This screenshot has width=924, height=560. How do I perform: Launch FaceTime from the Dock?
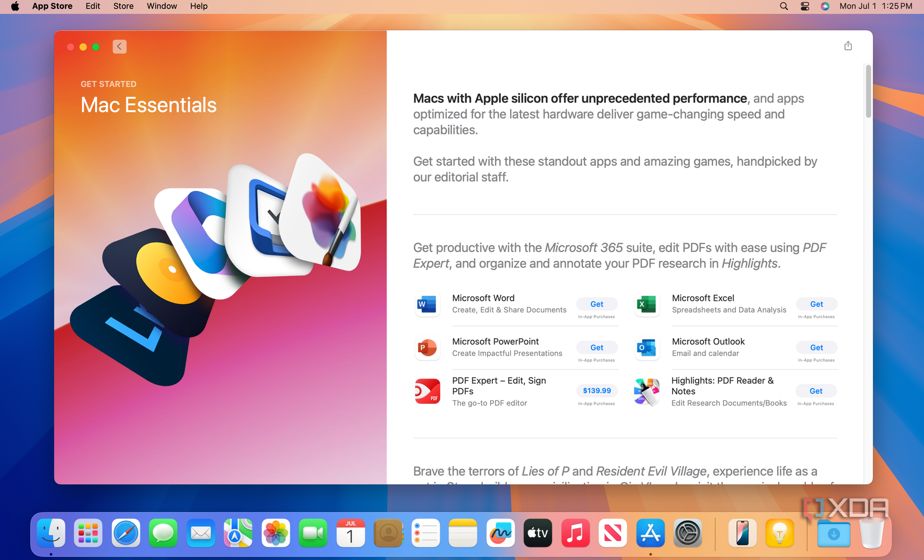coord(313,533)
